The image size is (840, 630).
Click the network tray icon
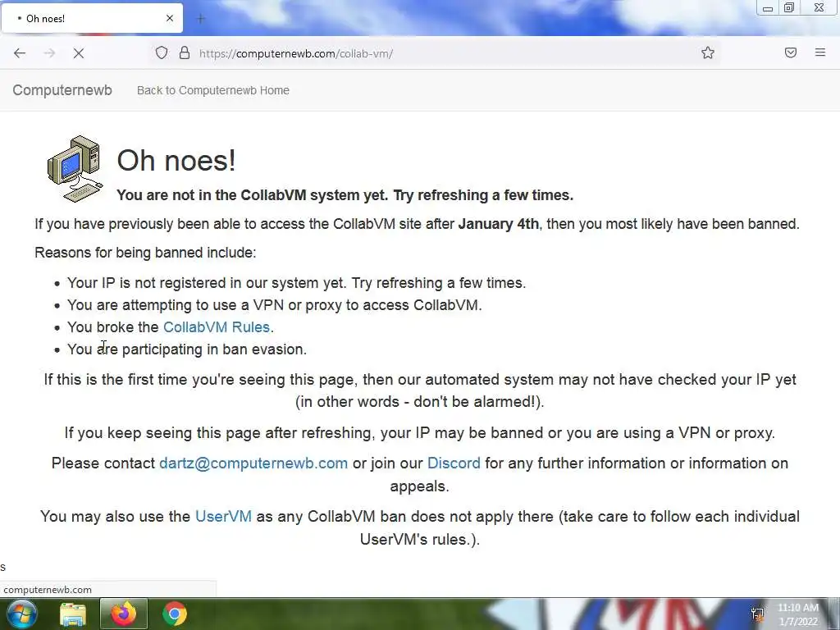point(757,614)
